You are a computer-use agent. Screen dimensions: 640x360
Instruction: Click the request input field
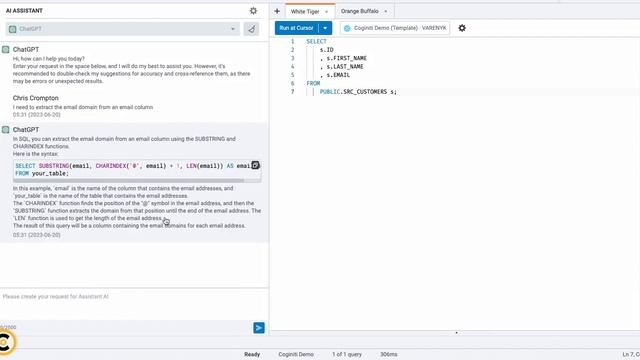coord(134,304)
